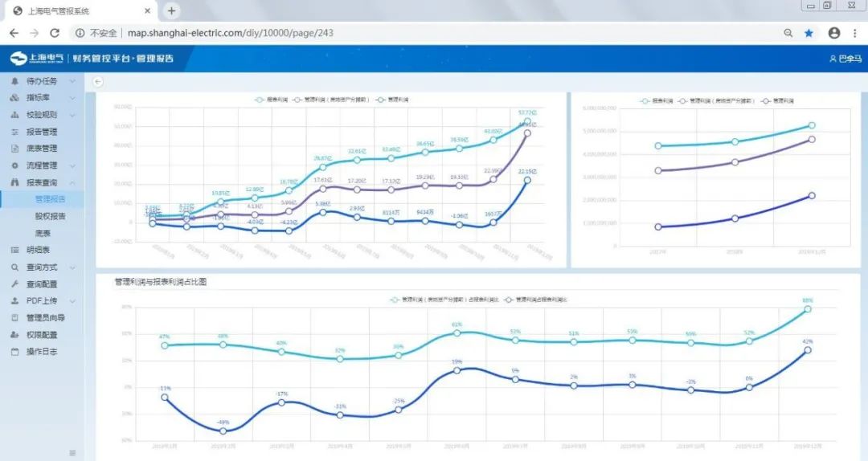Image resolution: width=868 pixels, height=461 pixels.
Task: Toggle 管理利润(房地产分摊前)占报表利润比 legend in ratio chart
Action: coord(444,300)
